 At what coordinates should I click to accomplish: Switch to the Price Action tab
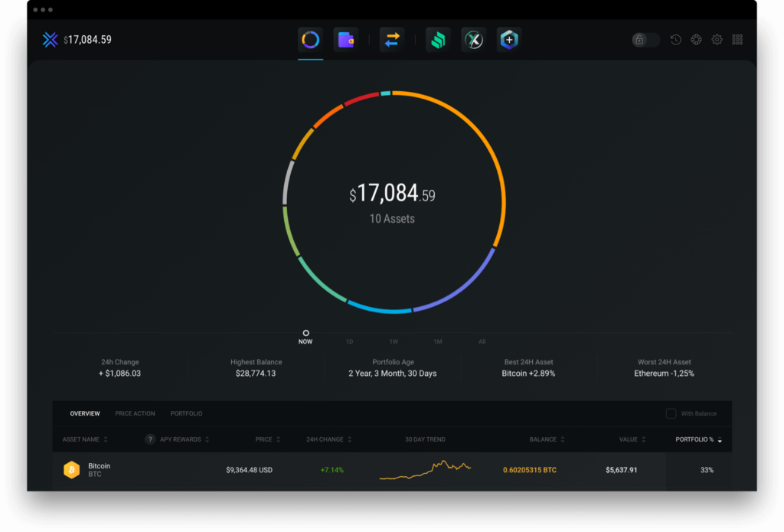(x=135, y=413)
